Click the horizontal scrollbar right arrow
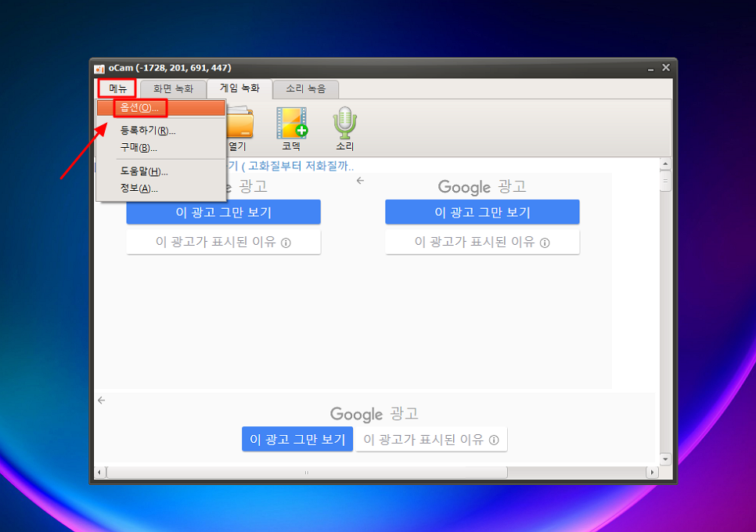756x532 pixels. tap(653, 473)
